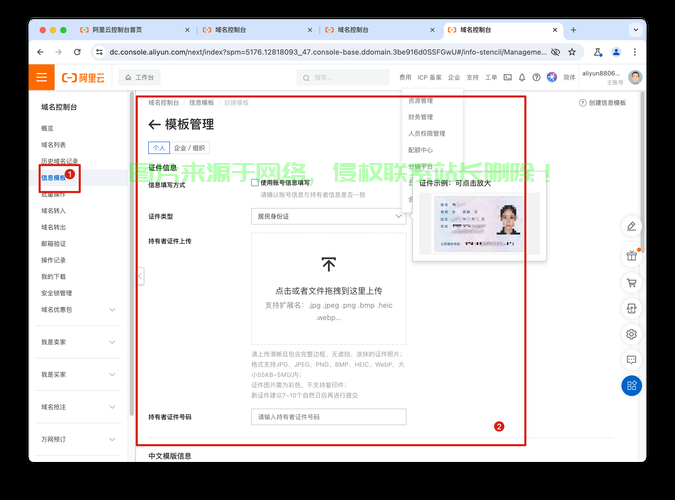The image size is (675, 500).
Task: Expand 域名优惠包 sidebar group
Action: coord(78,310)
